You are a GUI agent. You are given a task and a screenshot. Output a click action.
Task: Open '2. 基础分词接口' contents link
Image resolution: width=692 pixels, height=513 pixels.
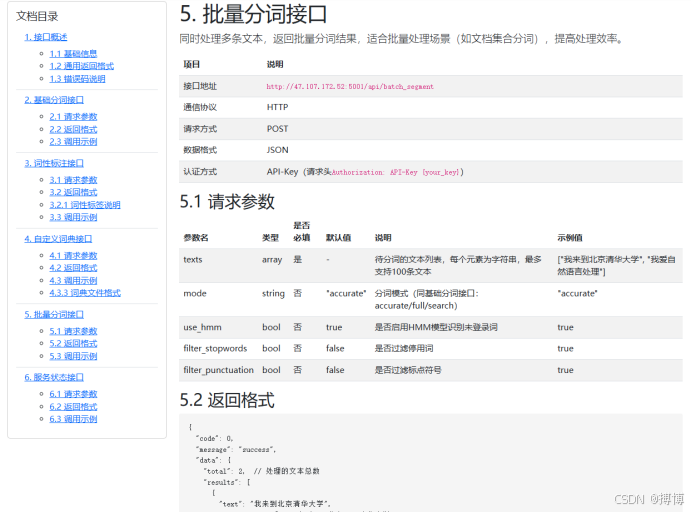point(54,100)
